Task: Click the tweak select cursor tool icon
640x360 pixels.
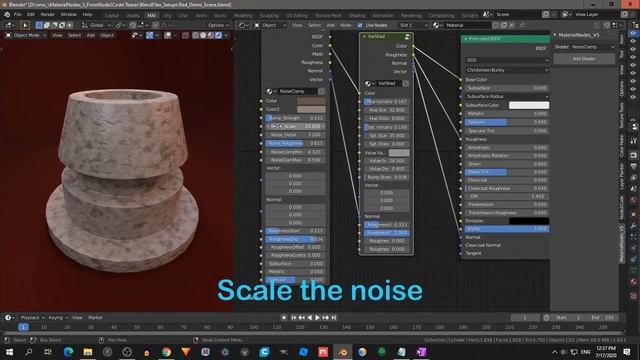Action: click(x=25, y=25)
